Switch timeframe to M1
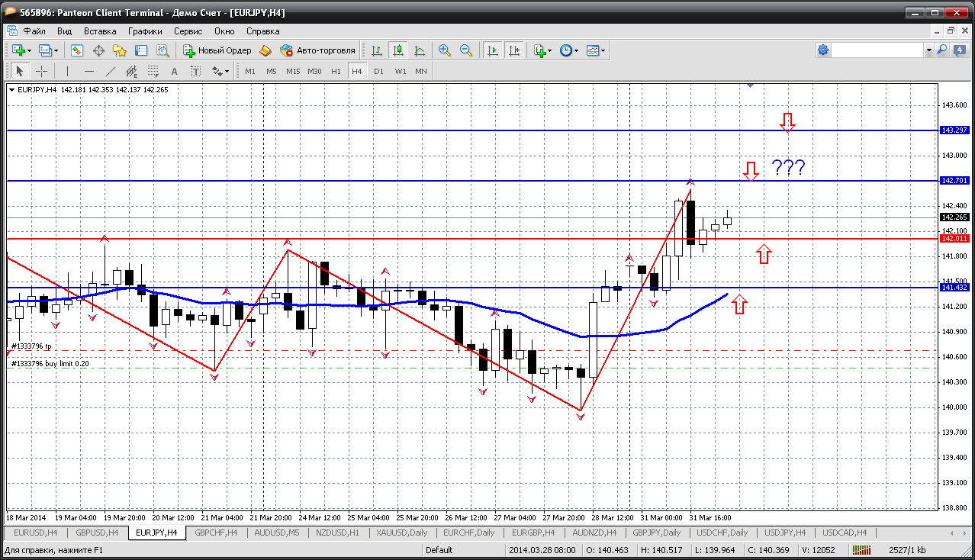Screen dimensions: 975x560 click(x=250, y=71)
